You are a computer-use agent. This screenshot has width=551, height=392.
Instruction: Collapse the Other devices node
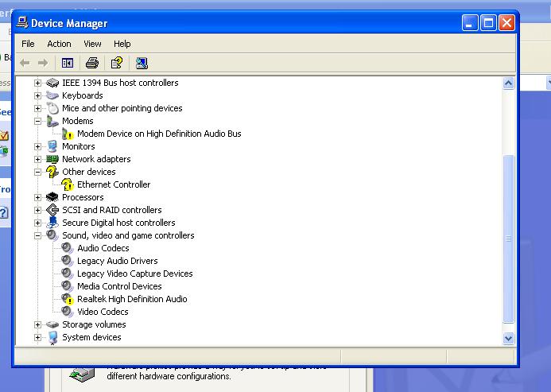tap(37, 172)
